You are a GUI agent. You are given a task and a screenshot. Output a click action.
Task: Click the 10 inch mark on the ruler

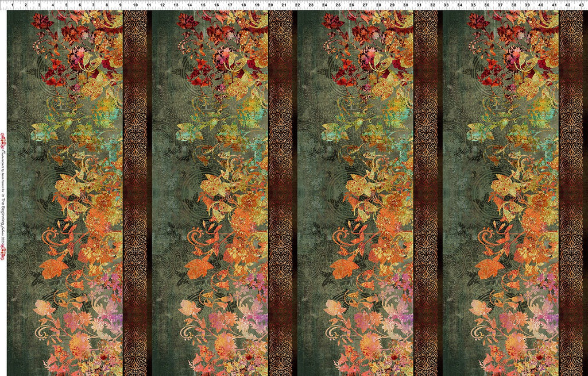[134, 5]
